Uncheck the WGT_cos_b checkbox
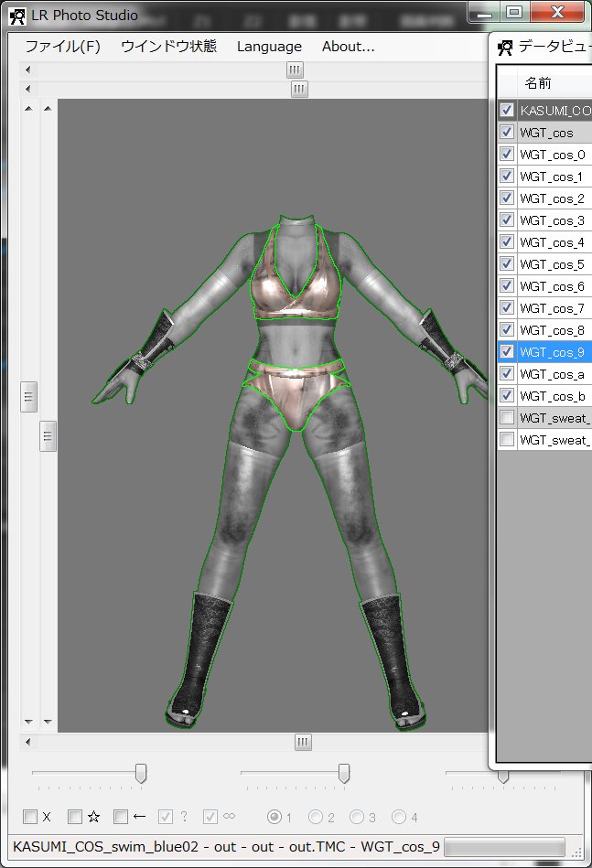 507,395
